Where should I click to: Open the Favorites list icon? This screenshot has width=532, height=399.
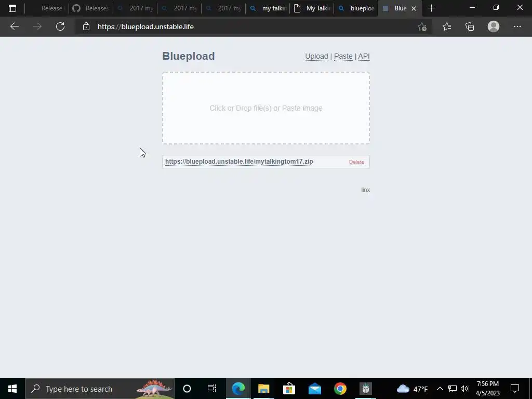446,26
